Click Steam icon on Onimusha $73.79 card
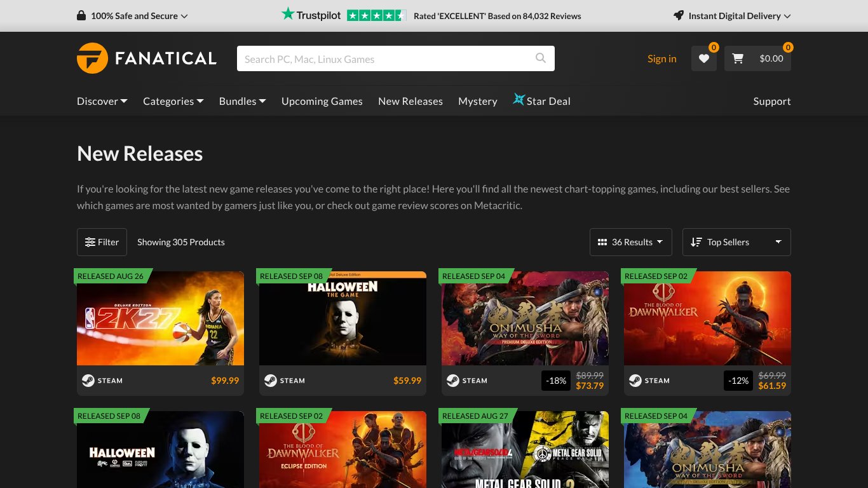Image resolution: width=868 pixels, height=488 pixels. coord(453,381)
